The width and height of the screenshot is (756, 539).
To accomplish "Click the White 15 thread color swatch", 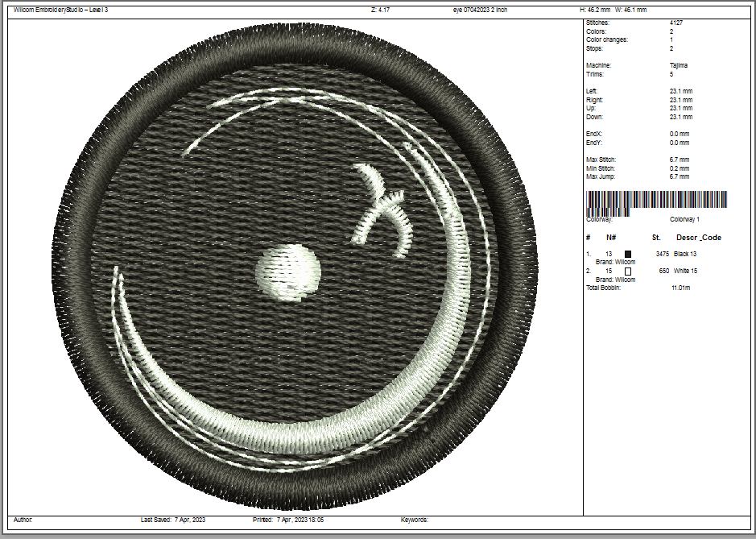I will point(628,272).
